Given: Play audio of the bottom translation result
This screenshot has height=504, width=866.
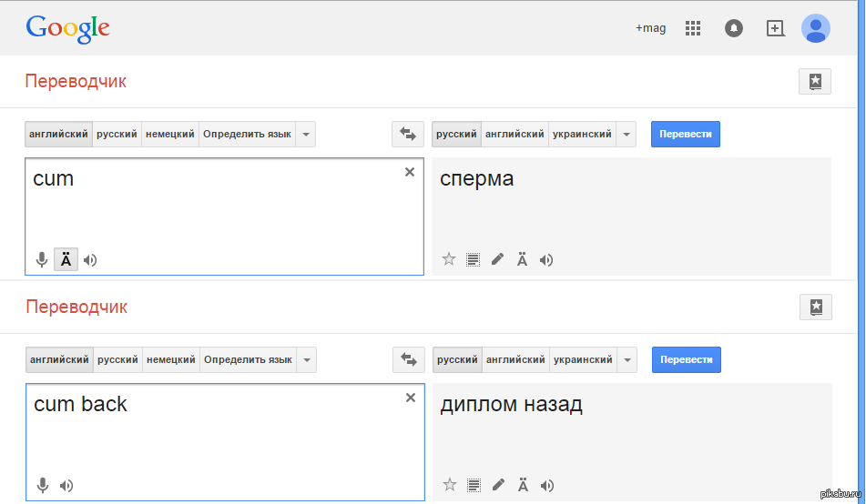Looking at the screenshot, I should tap(546, 485).
